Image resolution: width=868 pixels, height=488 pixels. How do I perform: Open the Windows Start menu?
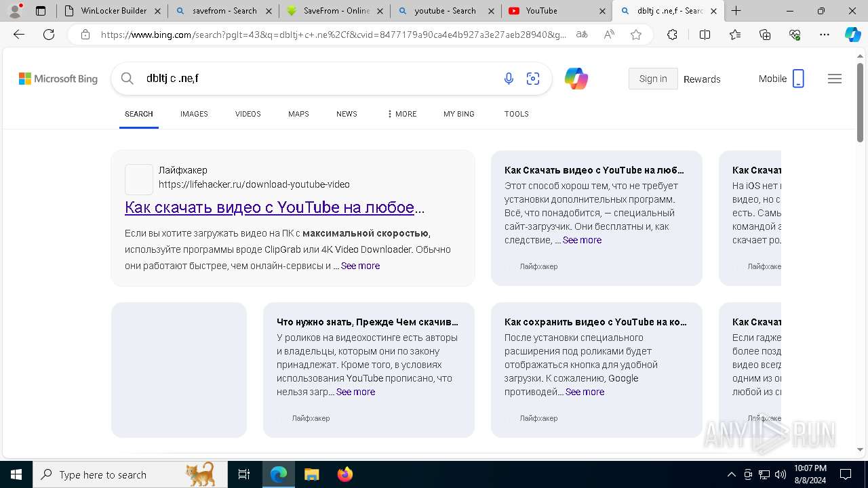pos(16,474)
